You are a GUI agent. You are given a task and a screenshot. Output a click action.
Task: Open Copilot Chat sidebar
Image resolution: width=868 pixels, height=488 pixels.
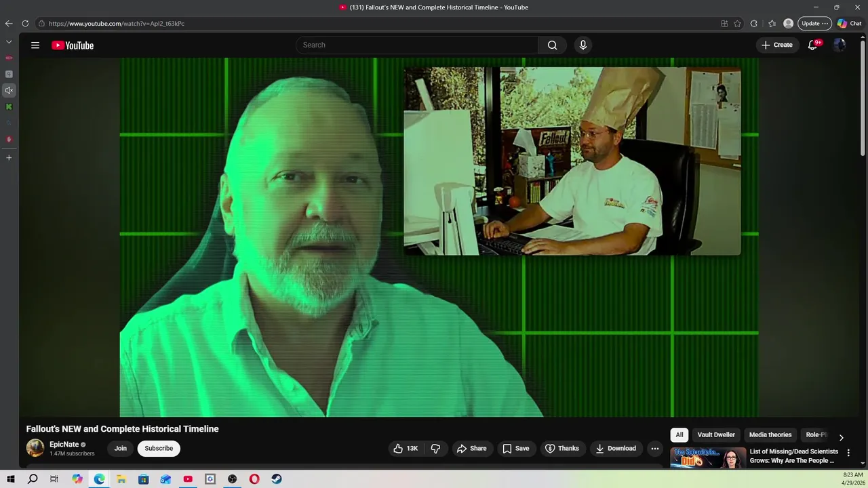849,23
